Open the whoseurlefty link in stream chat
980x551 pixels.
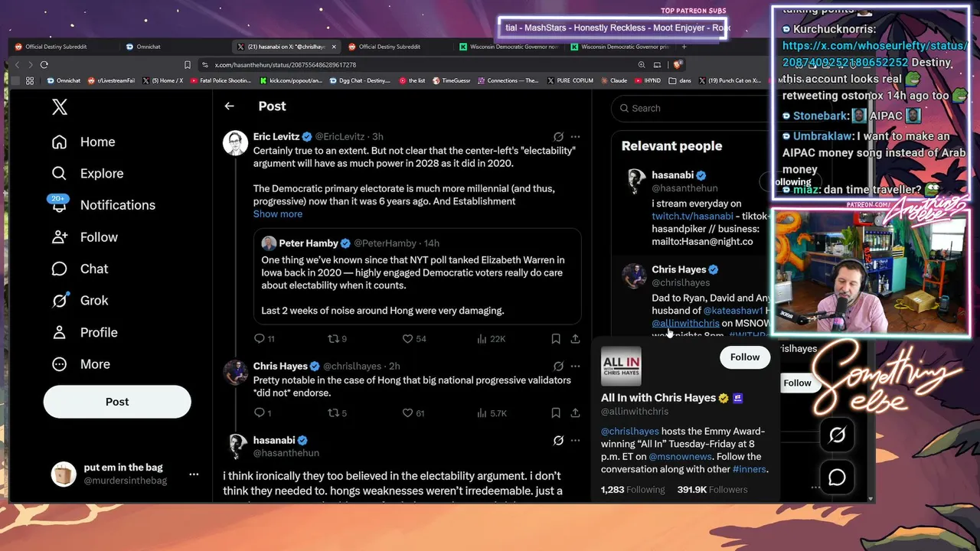click(874, 54)
